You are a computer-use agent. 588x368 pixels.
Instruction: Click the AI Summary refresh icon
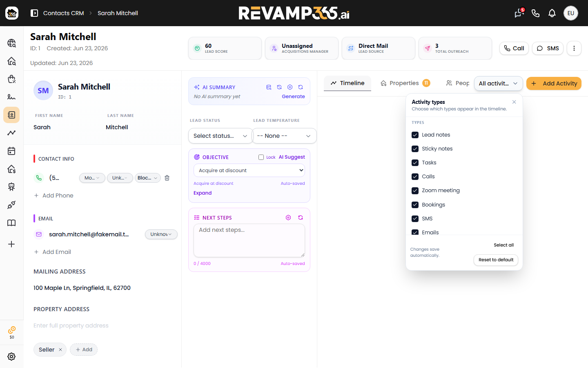tap(301, 87)
